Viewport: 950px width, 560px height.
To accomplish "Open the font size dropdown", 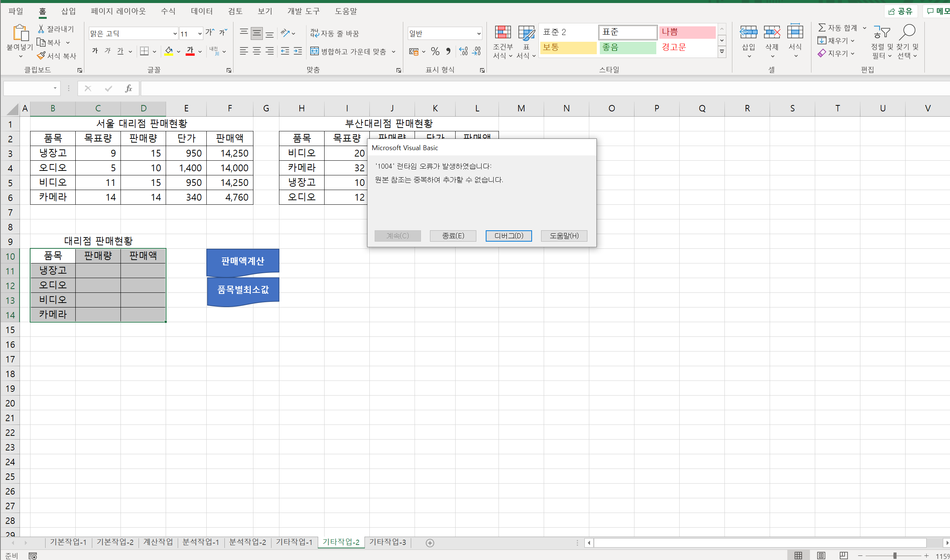I will coord(200,33).
